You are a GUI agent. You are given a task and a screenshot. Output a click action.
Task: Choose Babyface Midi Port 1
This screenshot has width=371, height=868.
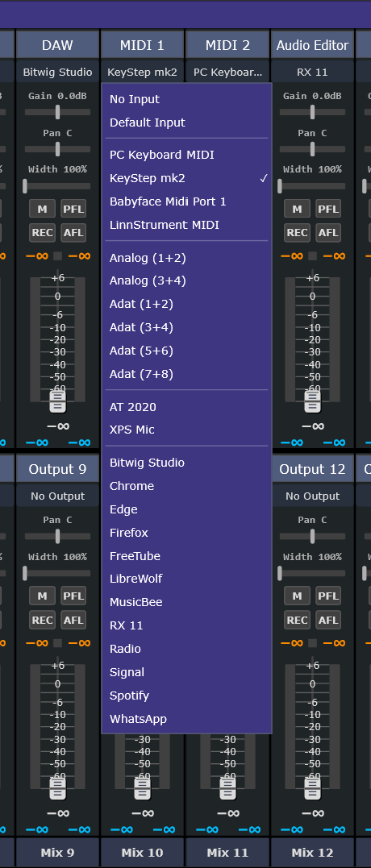[186, 201]
